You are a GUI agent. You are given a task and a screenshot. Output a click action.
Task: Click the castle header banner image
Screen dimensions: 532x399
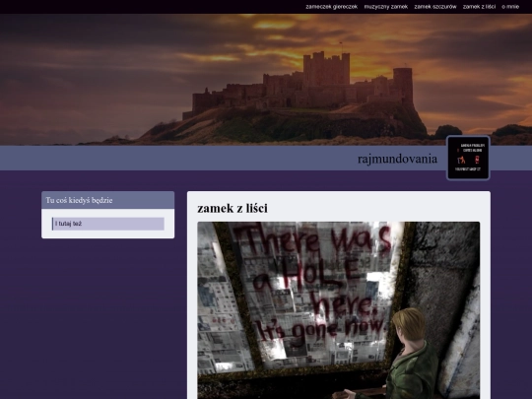click(x=266, y=80)
